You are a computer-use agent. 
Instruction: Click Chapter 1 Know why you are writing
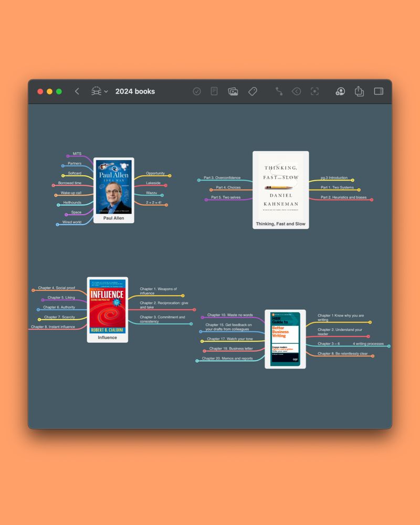pos(340,318)
